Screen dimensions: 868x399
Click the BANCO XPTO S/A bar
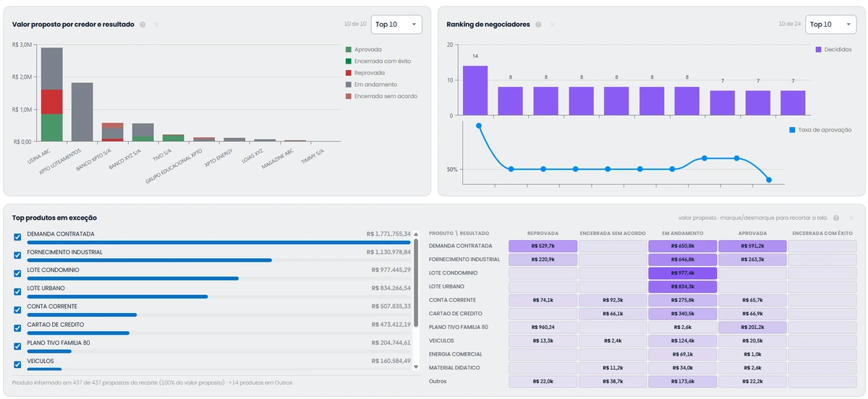point(112,132)
